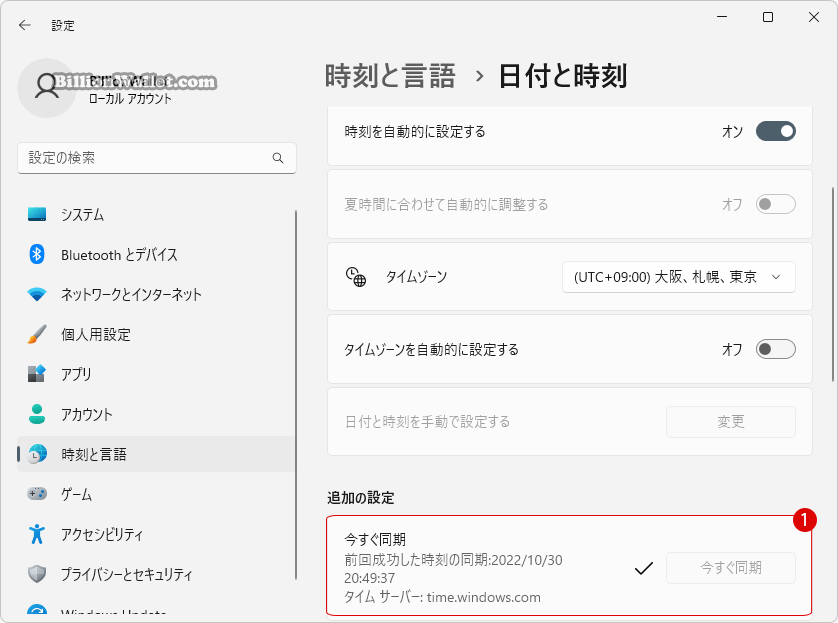
Task: Open the ゲーム settings icon
Action: point(34,494)
